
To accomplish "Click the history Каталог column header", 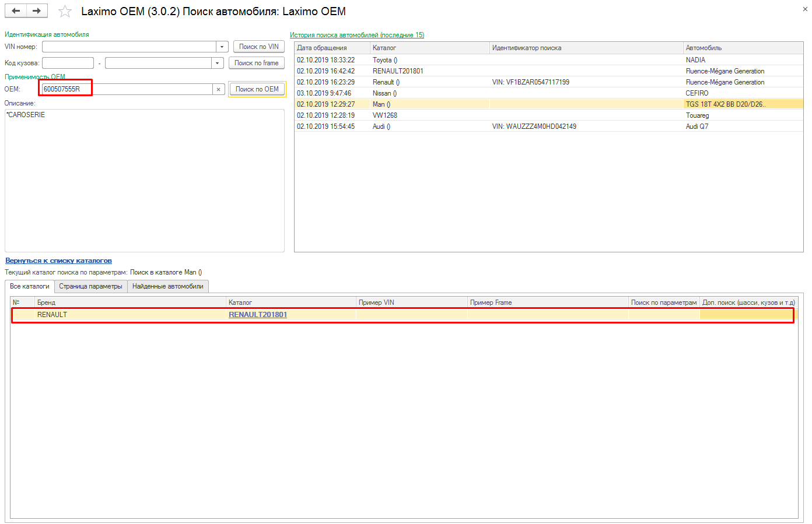I will click(x=430, y=48).
